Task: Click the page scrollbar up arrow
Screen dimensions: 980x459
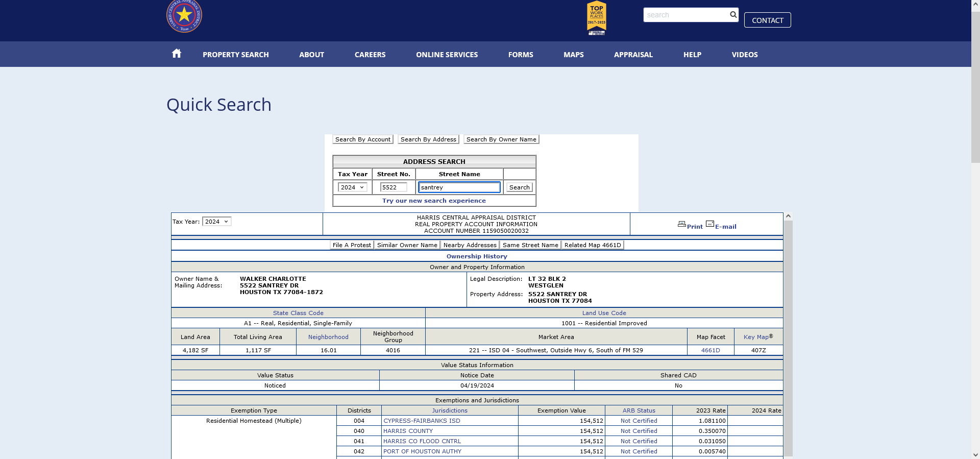Action: pos(975,4)
